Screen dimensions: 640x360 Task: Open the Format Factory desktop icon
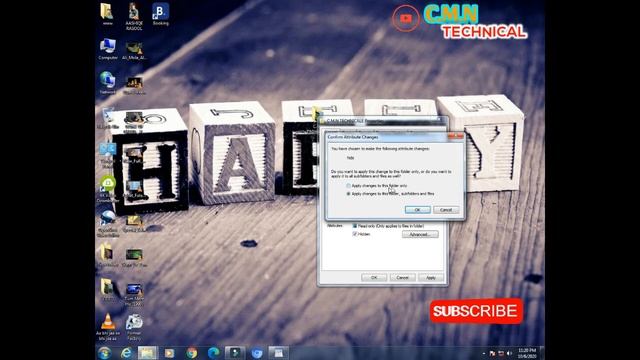[134, 327]
